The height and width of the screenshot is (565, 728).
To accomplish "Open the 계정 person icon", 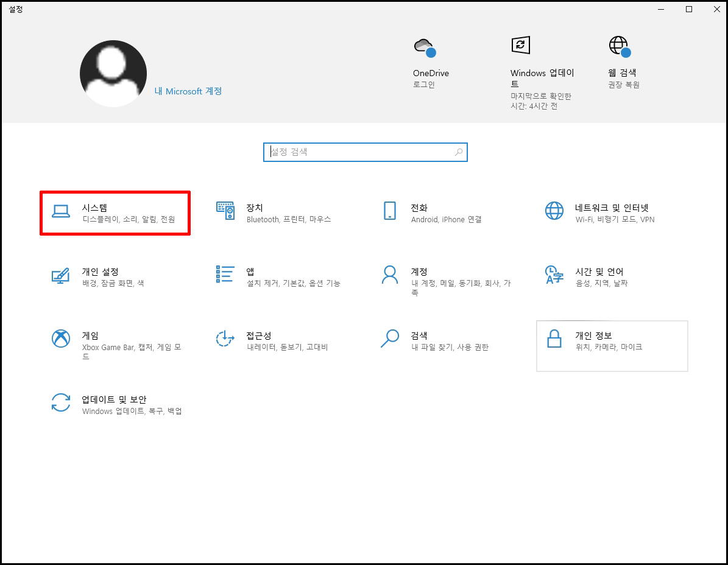I will (390, 275).
